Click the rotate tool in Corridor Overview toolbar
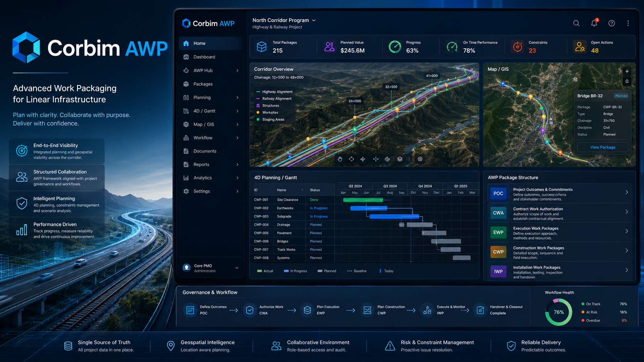Screen dimensions: 644x362 (x=351, y=159)
